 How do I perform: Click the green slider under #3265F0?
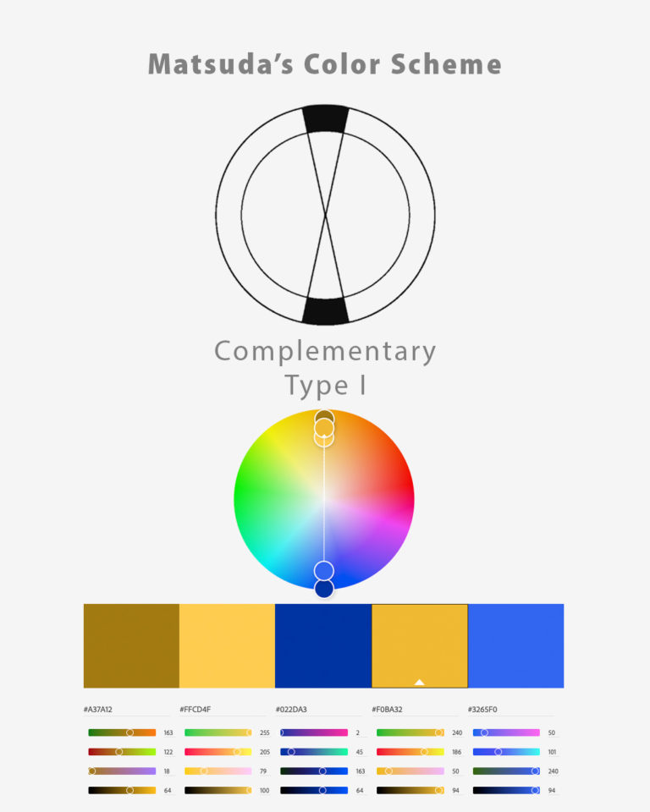[506, 752]
